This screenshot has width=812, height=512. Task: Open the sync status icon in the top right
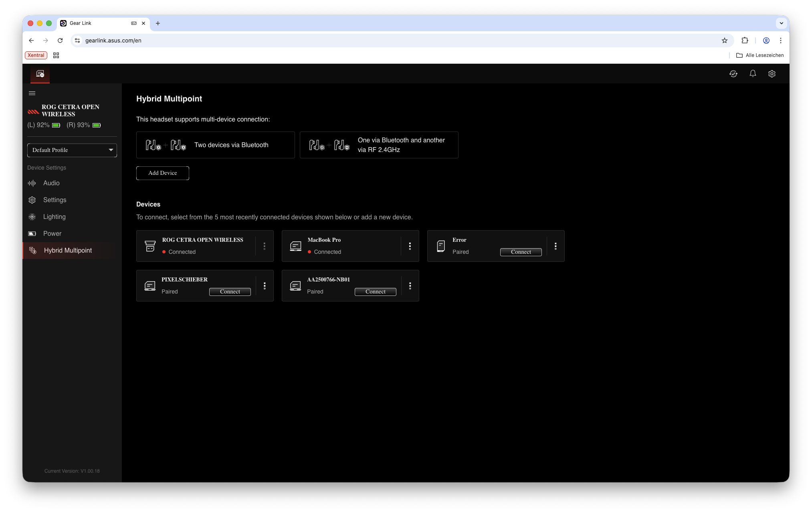(x=733, y=74)
